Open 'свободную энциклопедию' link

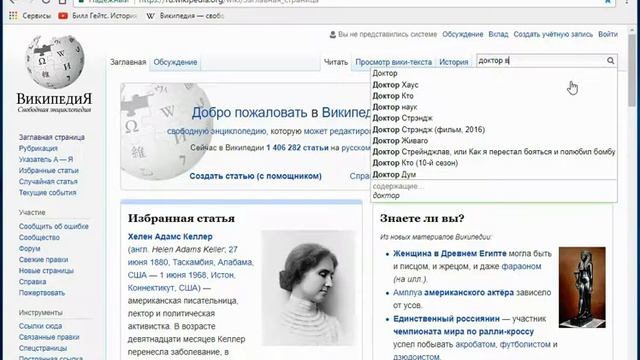(216, 131)
